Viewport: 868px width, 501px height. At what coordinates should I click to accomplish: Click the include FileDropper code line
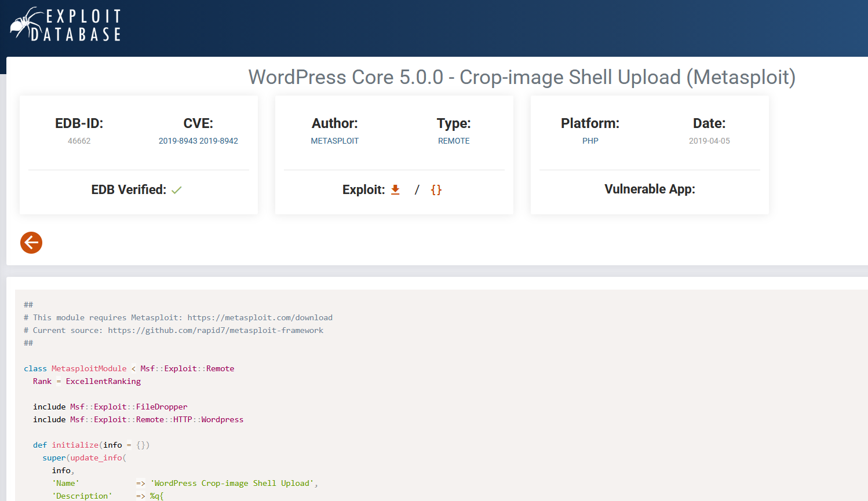pyautogui.click(x=110, y=407)
